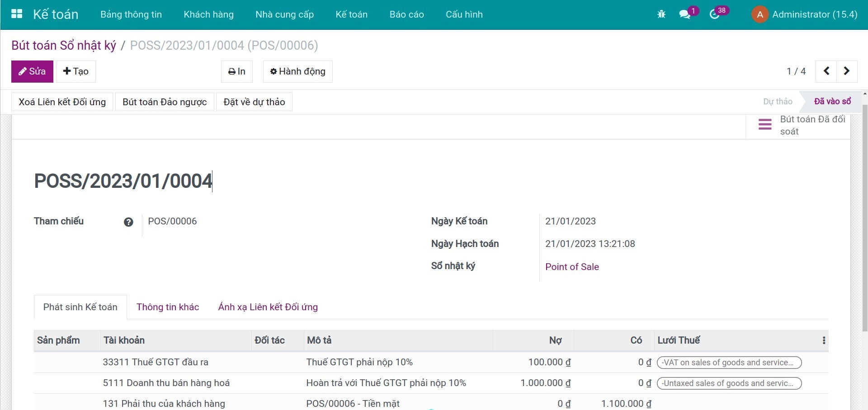Expand the Hành động actions dropdown
The width and height of the screenshot is (868, 410).
point(297,71)
